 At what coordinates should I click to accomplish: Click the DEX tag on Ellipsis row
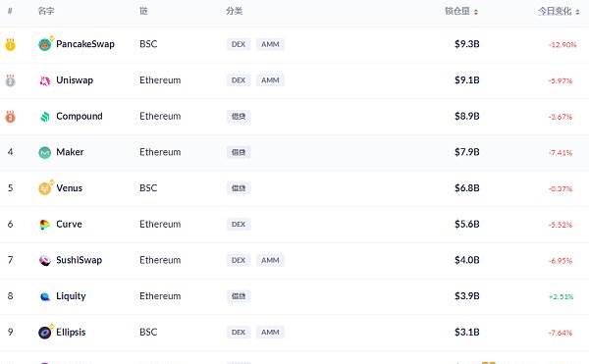click(x=239, y=332)
